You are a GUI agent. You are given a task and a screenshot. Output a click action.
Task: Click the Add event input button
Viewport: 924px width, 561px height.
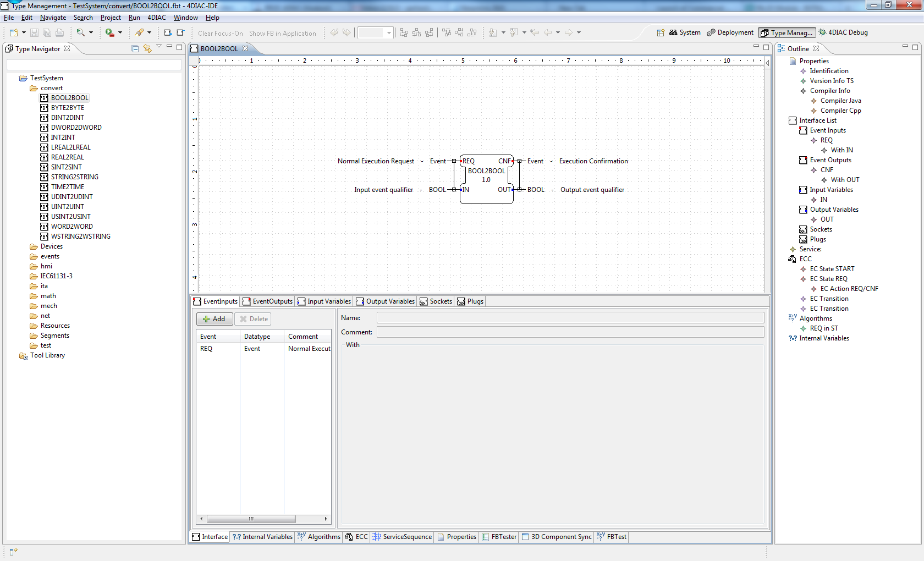[215, 319]
